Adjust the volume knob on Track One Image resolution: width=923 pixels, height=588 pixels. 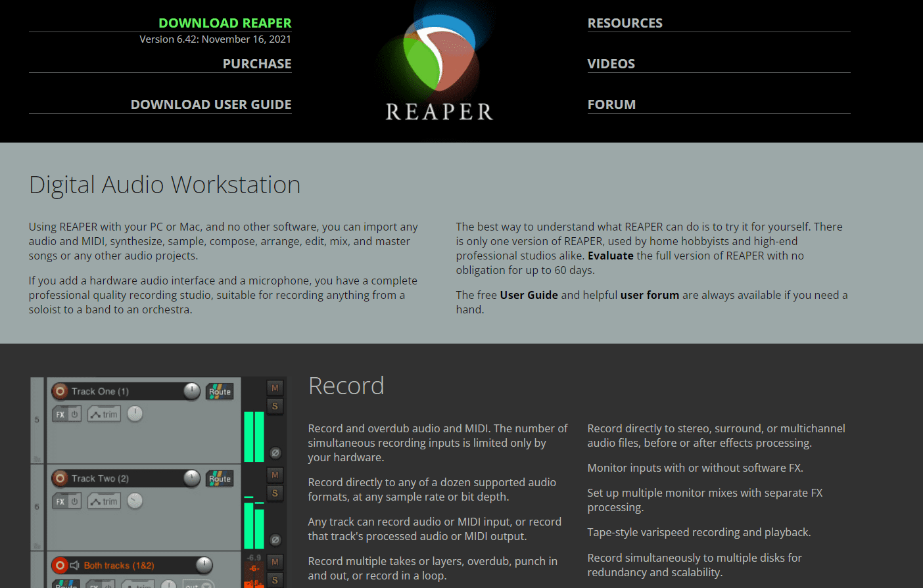click(191, 390)
